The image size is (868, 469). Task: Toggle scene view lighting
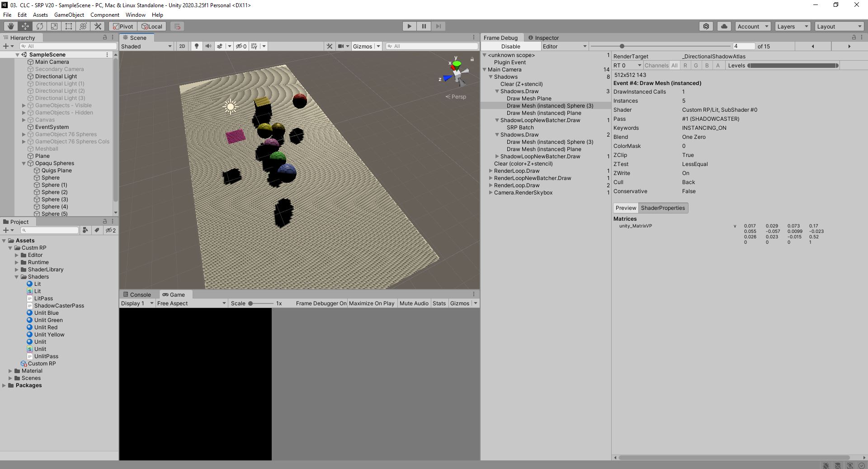click(x=196, y=46)
